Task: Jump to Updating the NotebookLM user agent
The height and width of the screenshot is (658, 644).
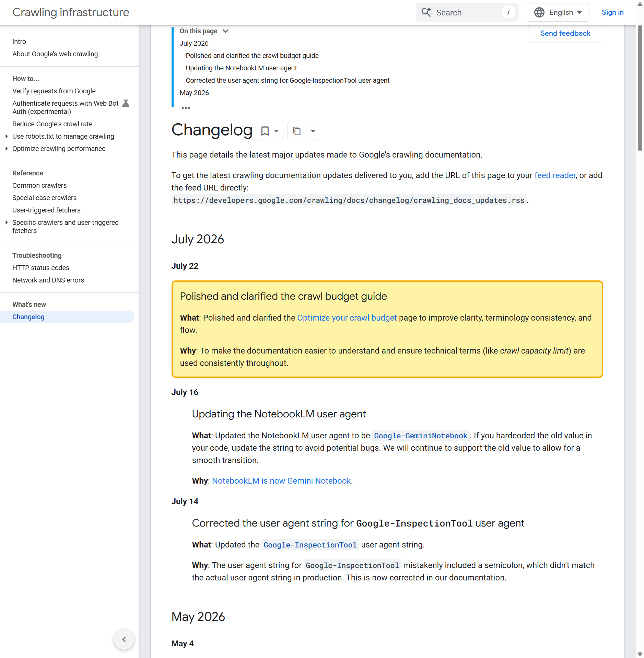Action: pyautogui.click(x=241, y=68)
